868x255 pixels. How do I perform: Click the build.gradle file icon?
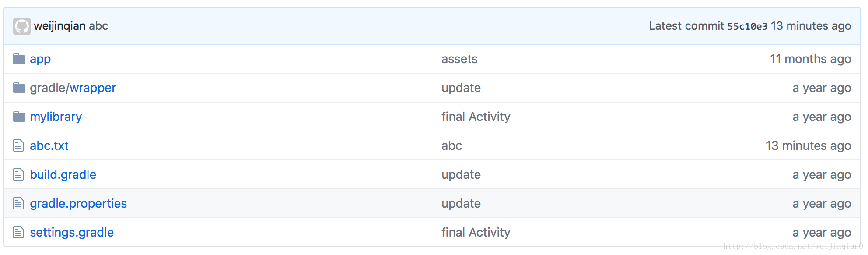(x=18, y=174)
